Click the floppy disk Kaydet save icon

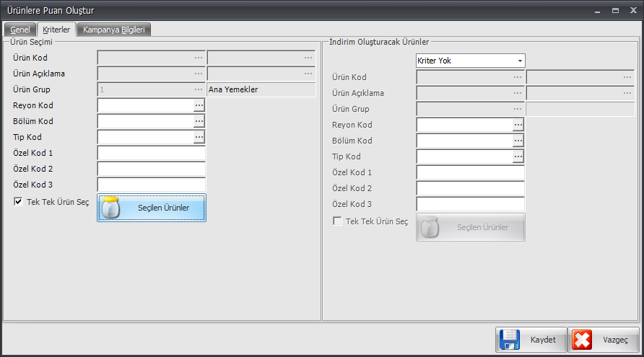tap(509, 340)
